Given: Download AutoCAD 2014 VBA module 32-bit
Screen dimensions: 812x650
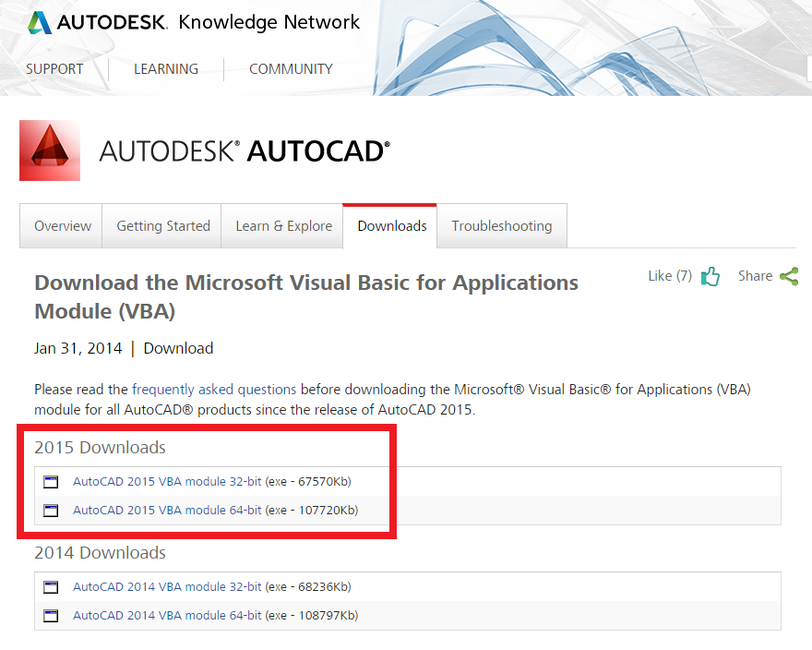Looking at the screenshot, I should click(x=167, y=587).
